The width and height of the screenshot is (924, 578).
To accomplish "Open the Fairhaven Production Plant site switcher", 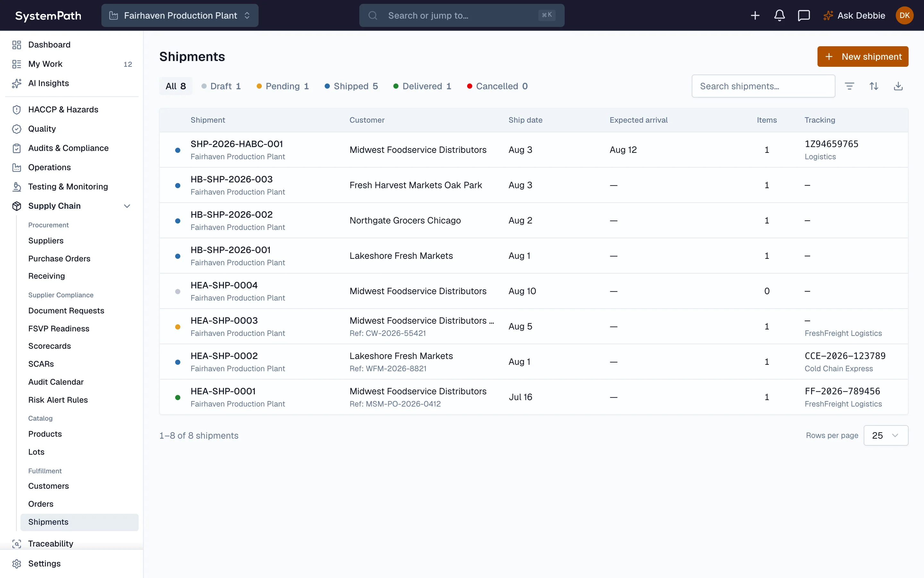I will (180, 15).
